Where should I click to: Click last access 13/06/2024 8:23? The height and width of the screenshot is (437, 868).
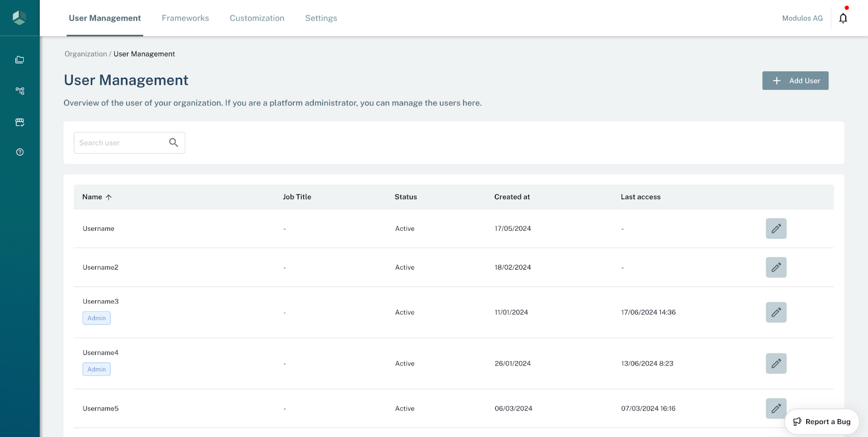647,363
